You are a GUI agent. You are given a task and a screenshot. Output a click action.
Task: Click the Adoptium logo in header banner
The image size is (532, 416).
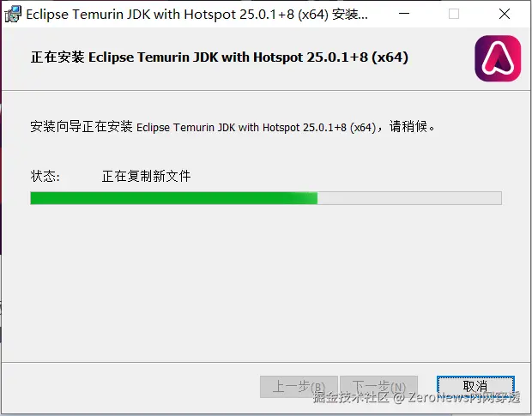tap(498, 58)
